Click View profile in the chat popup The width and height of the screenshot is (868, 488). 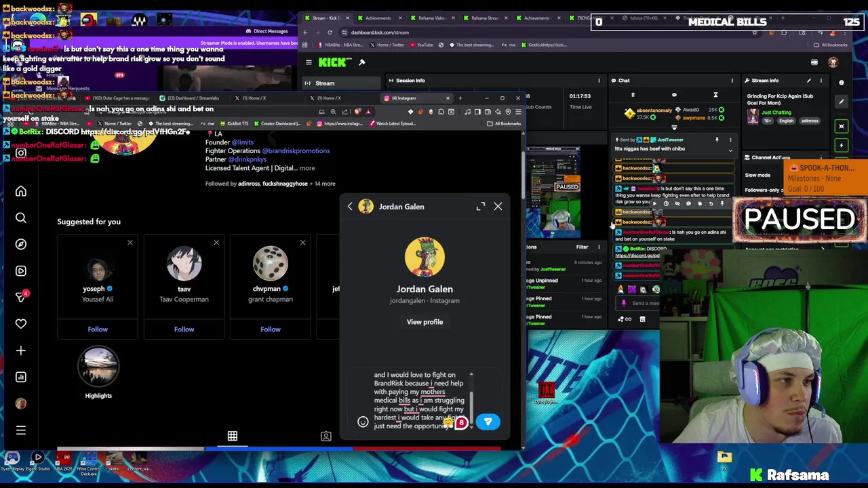(x=425, y=322)
